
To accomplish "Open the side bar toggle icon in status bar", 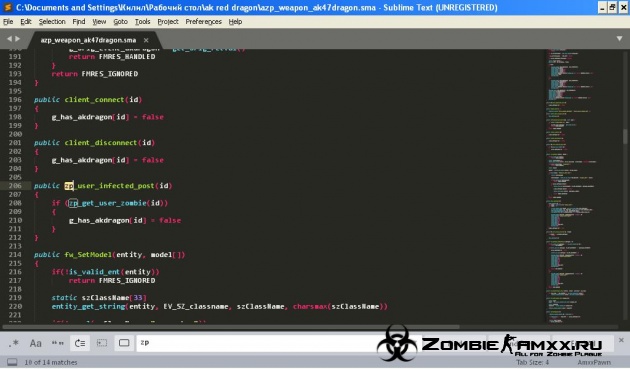I will [x=12, y=362].
